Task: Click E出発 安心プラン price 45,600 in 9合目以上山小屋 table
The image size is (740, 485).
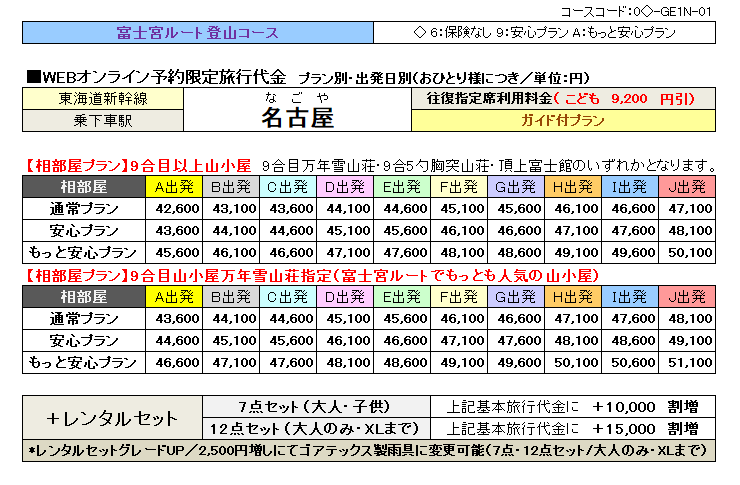Action: click(405, 231)
